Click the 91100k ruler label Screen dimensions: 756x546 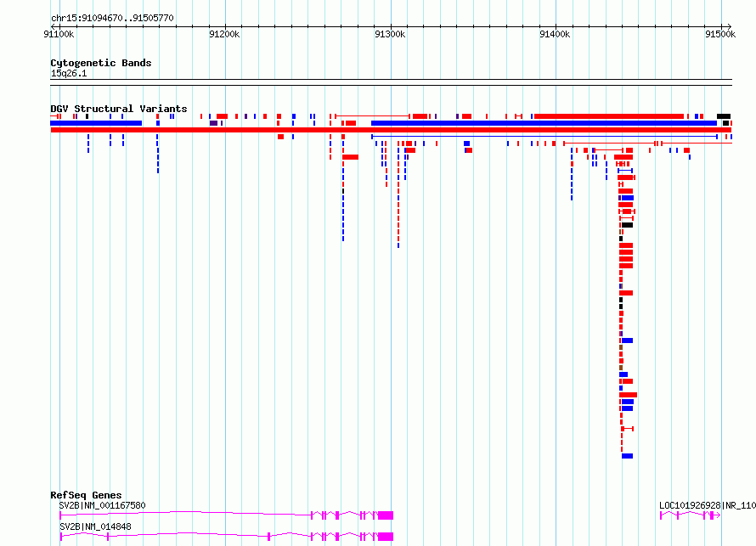pos(59,34)
